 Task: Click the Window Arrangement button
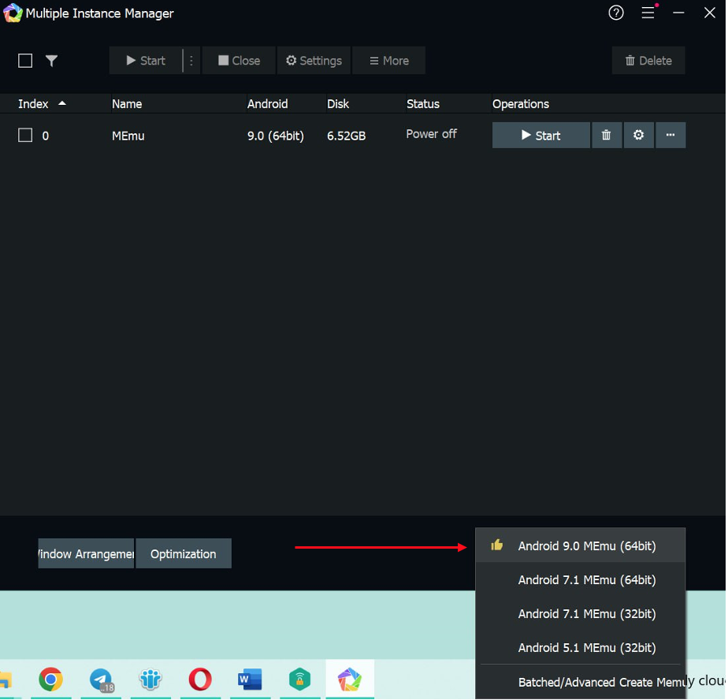[85, 553]
